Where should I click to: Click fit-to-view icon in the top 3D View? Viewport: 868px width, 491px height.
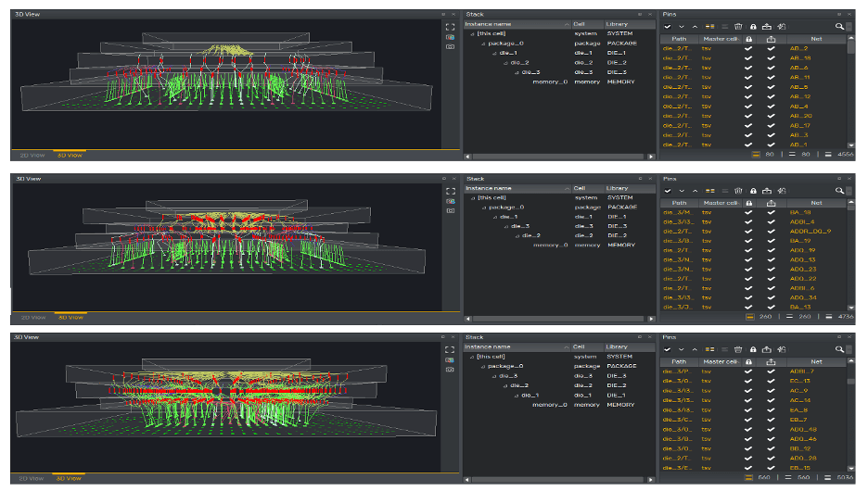click(450, 27)
